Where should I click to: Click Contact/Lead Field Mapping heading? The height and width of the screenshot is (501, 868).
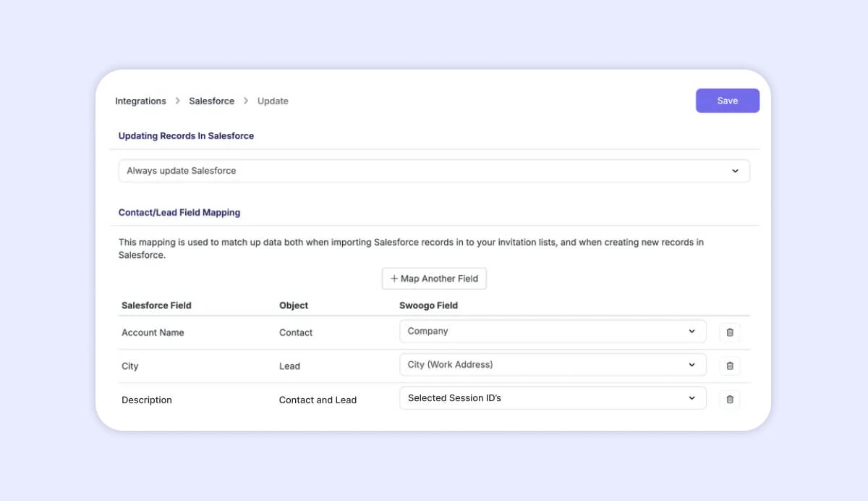point(179,213)
